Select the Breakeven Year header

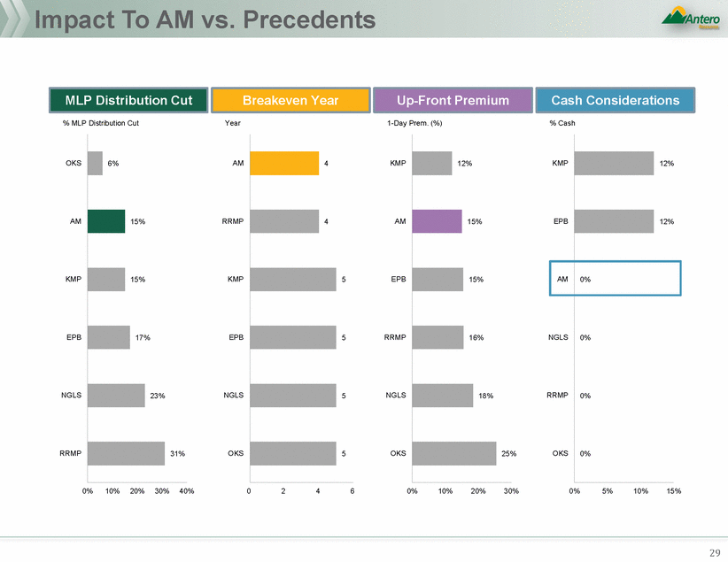(x=288, y=100)
